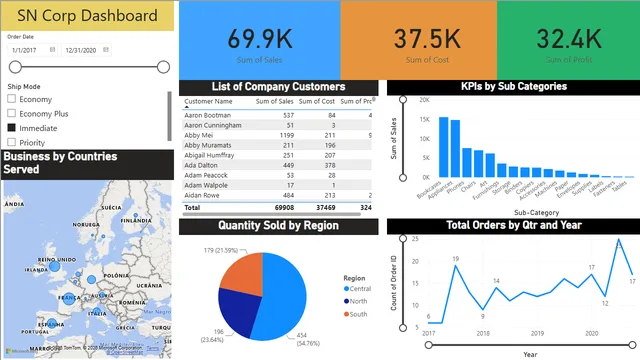This screenshot has width=640, height=360.
Task: Select Adam Peacock customer row
Action: click(x=278, y=175)
